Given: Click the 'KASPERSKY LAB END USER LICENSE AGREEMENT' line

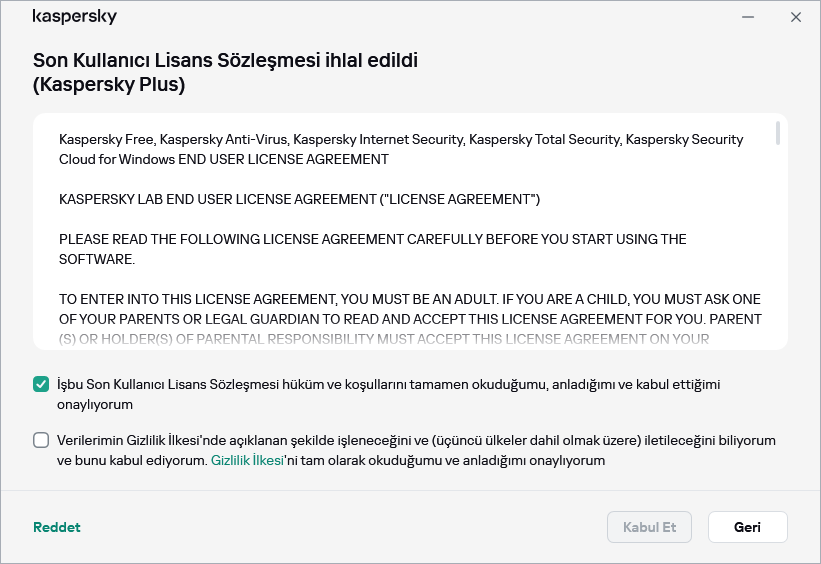Looking at the screenshot, I should pos(299,199).
